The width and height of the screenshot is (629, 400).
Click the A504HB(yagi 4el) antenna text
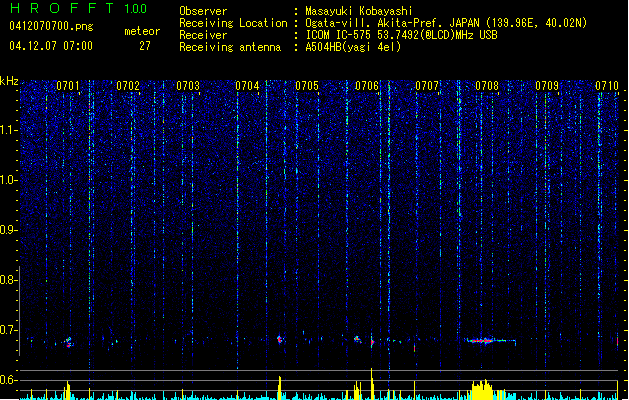pyautogui.click(x=353, y=47)
